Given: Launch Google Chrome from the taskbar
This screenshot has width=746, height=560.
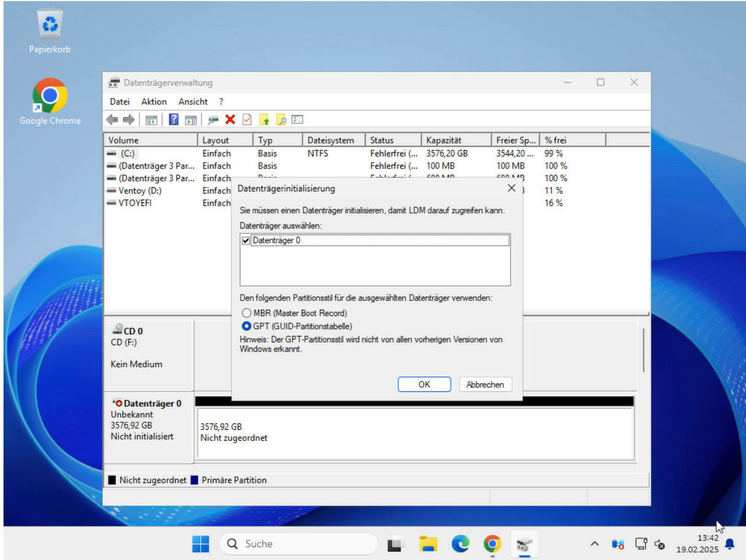Looking at the screenshot, I should pyautogui.click(x=492, y=544).
